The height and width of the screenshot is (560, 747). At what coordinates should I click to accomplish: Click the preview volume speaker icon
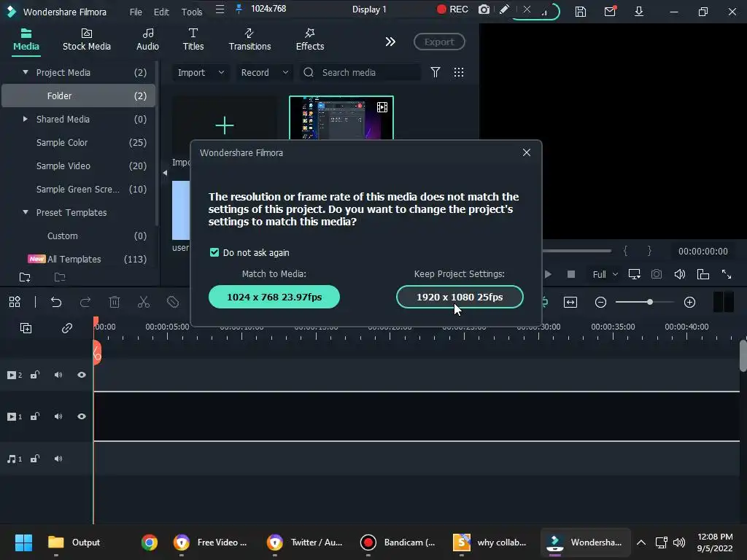pyautogui.click(x=680, y=274)
